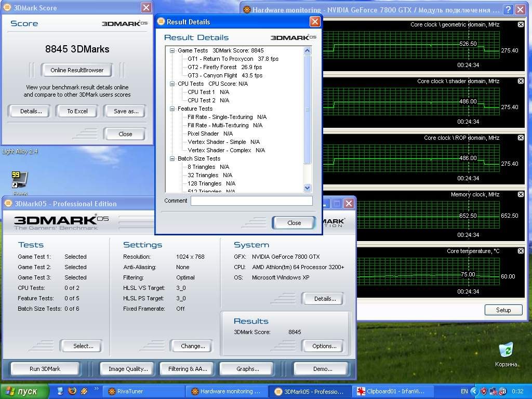
Task: Hide the Memory clock graph panel
Action: coord(521,194)
